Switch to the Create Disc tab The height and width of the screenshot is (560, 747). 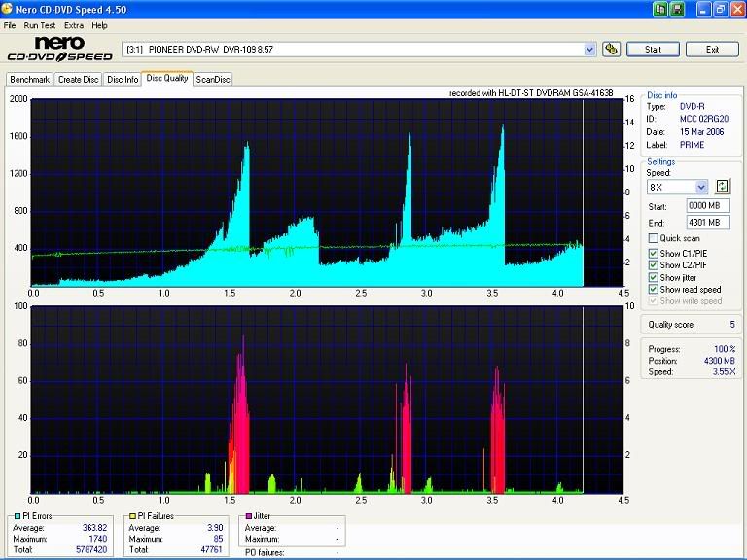pyautogui.click(x=78, y=79)
